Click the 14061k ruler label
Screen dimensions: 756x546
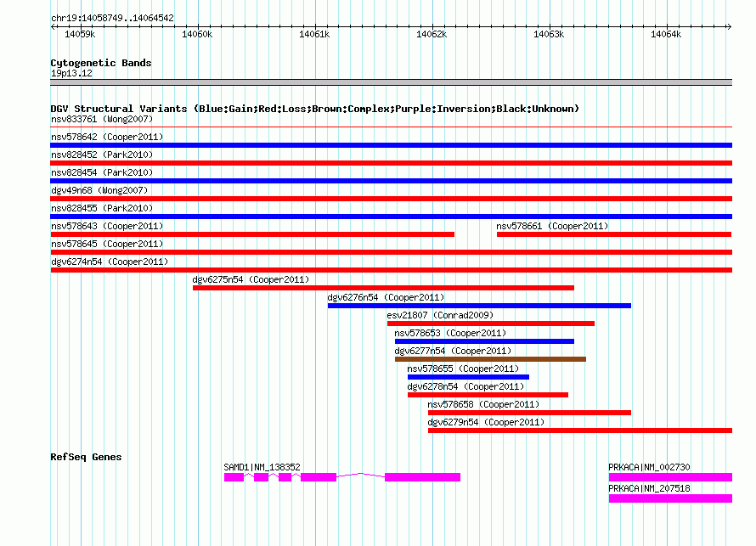pyautogui.click(x=314, y=34)
